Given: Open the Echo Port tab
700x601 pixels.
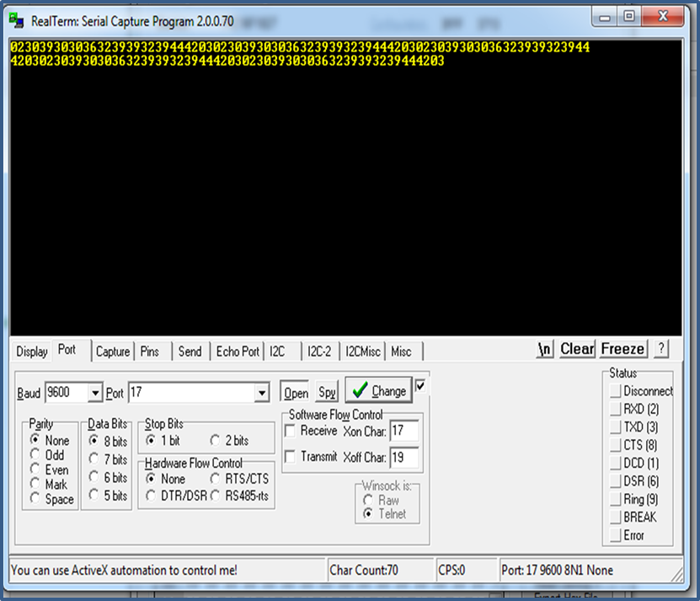Looking at the screenshot, I should (x=238, y=351).
